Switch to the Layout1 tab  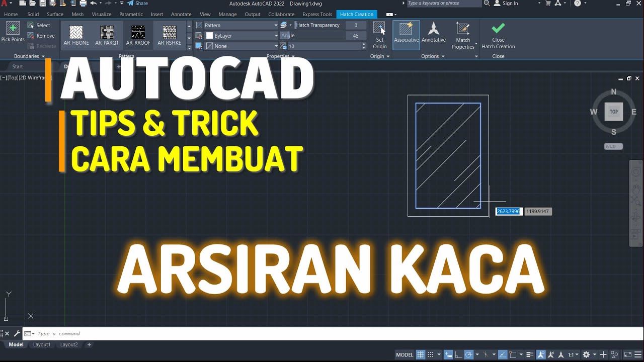(42, 344)
